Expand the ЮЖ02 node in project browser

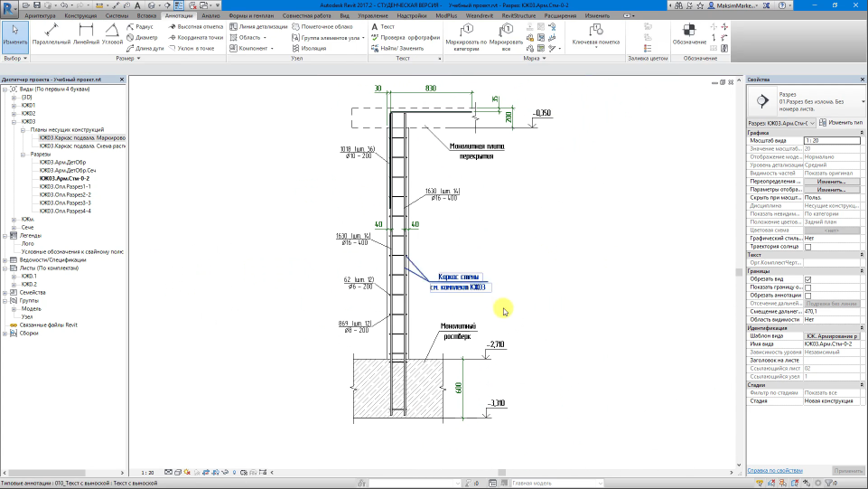pos(14,114)
